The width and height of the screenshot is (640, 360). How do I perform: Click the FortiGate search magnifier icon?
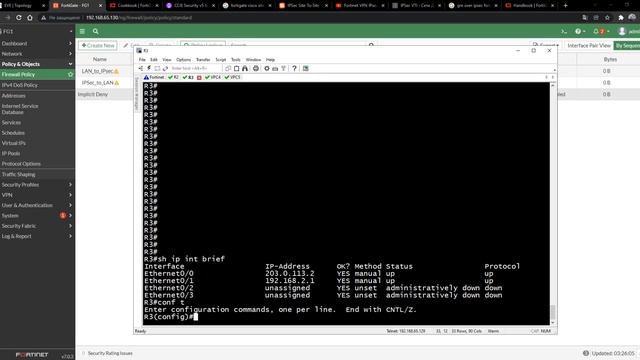coord(96,31)
